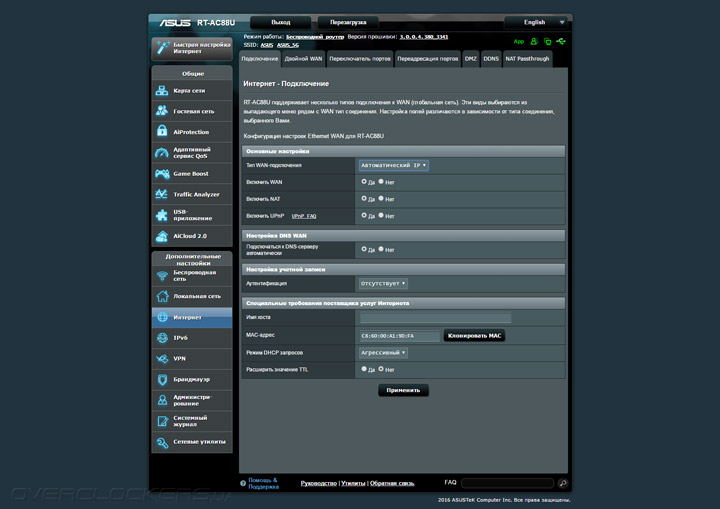Click the FAQ search magnifier icon
This screenshot has height=509, width=720.
click(x=562, y=483)
